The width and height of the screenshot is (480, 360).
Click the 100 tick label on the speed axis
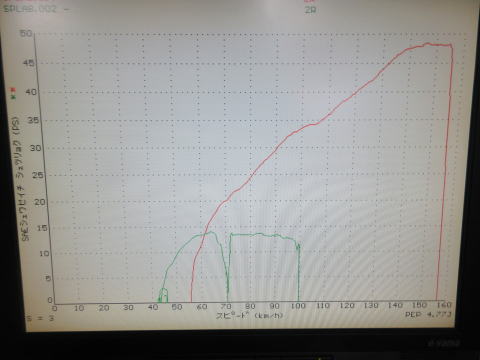[x=298, y=306]
